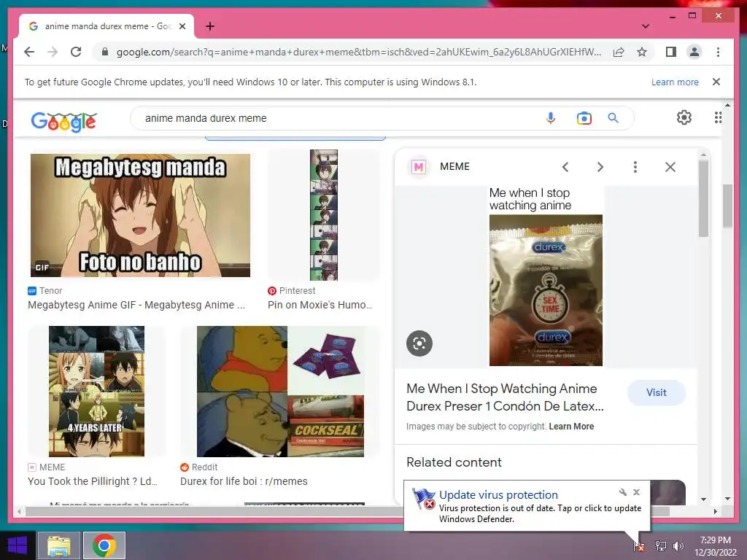Open the Google apps grid

[718, 117]
